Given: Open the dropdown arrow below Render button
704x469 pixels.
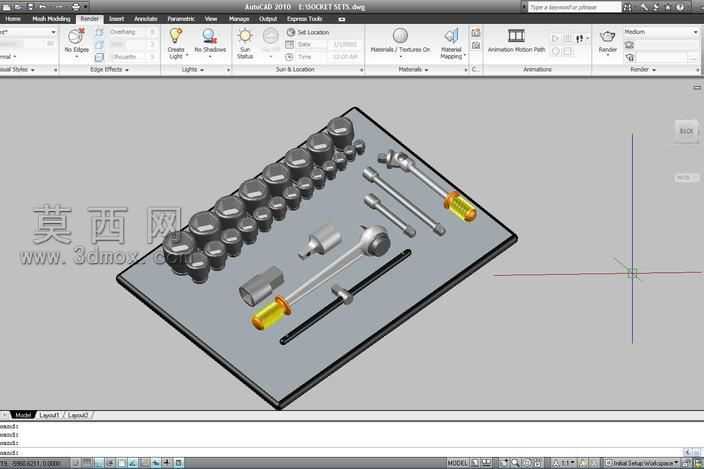Looking at the screenshot, I should (607, 56).
